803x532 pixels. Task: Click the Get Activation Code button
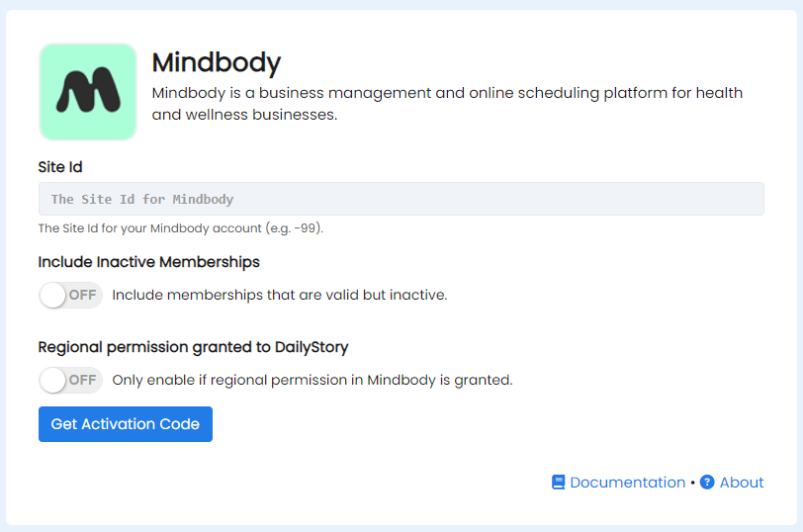tap(126, 424)
